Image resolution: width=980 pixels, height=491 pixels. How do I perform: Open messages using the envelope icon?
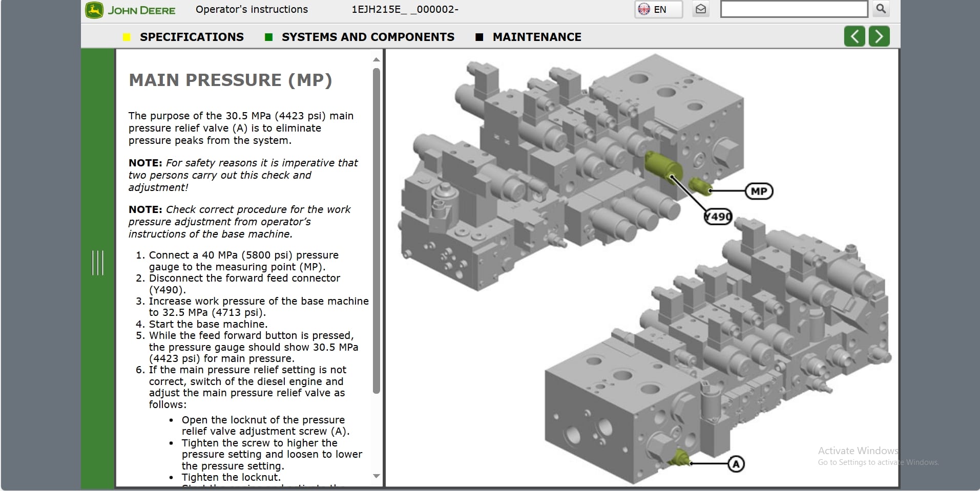coord(700,9)
